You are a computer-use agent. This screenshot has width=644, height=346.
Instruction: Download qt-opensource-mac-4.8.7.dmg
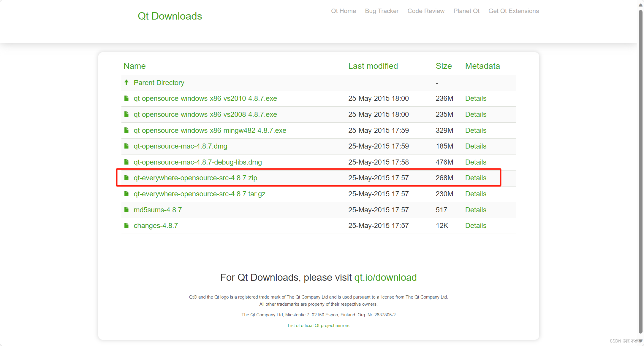181,146
